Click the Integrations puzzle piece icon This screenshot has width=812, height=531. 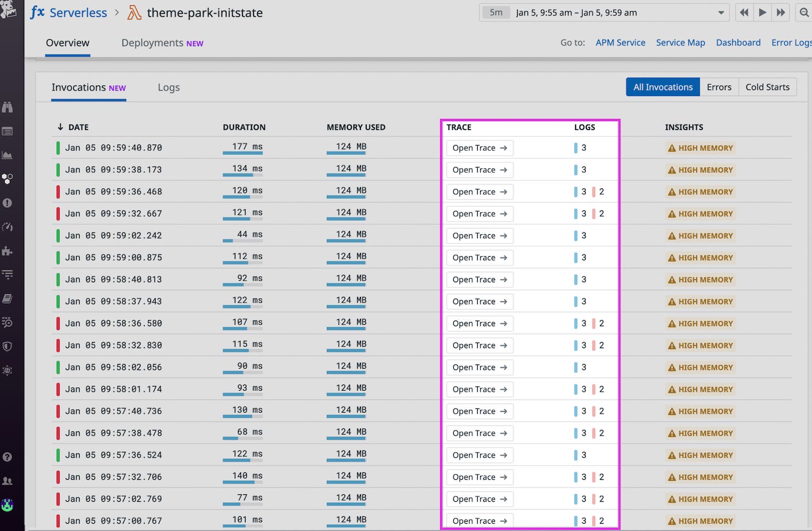click(7, 251)
